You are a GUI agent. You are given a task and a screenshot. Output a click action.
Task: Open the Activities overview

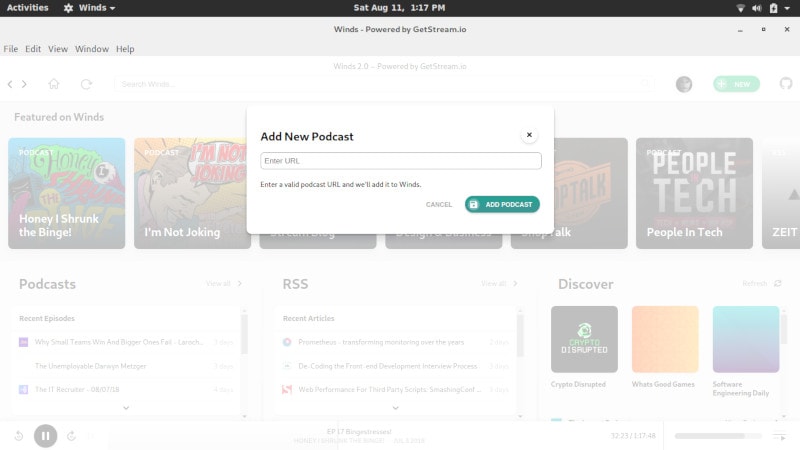(x=28, y=8)
